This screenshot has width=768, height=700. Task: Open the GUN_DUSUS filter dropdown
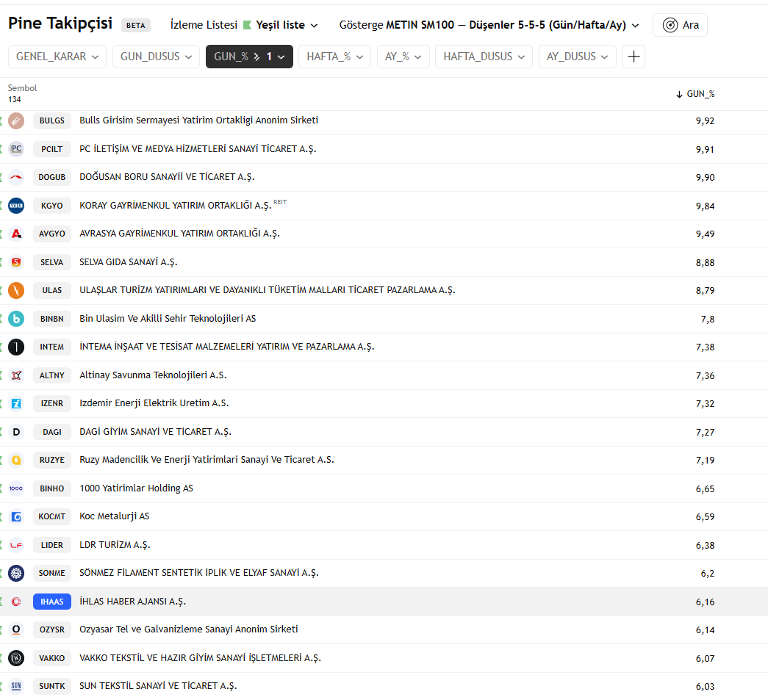[156, 57]
